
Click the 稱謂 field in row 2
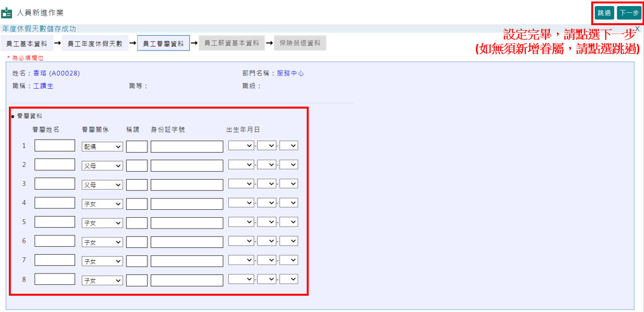point(137,164)
